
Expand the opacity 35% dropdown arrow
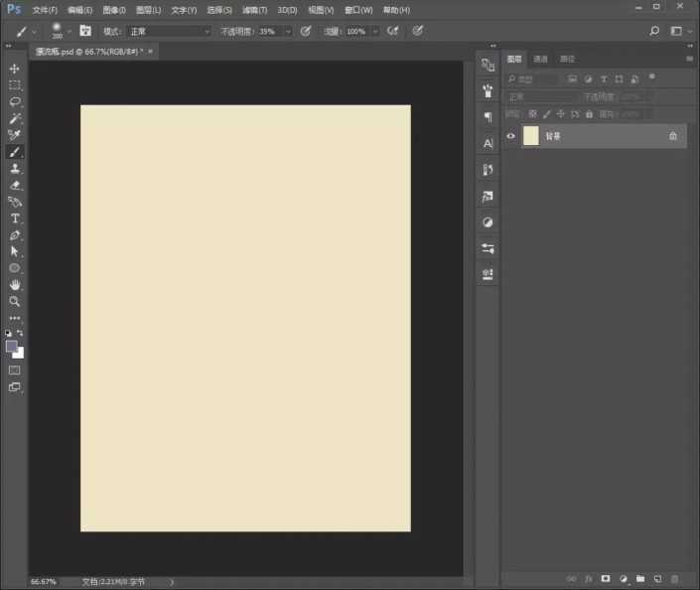(x=288, y=31)
